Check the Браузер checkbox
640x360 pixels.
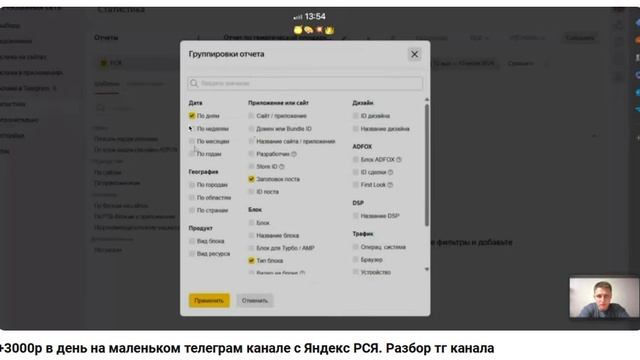pyautogui.click(x=356, y=260)
